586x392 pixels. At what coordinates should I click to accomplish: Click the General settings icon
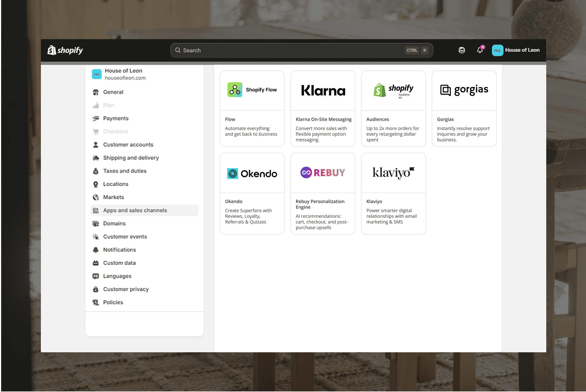pyautogui.click(x=96, y=92)
